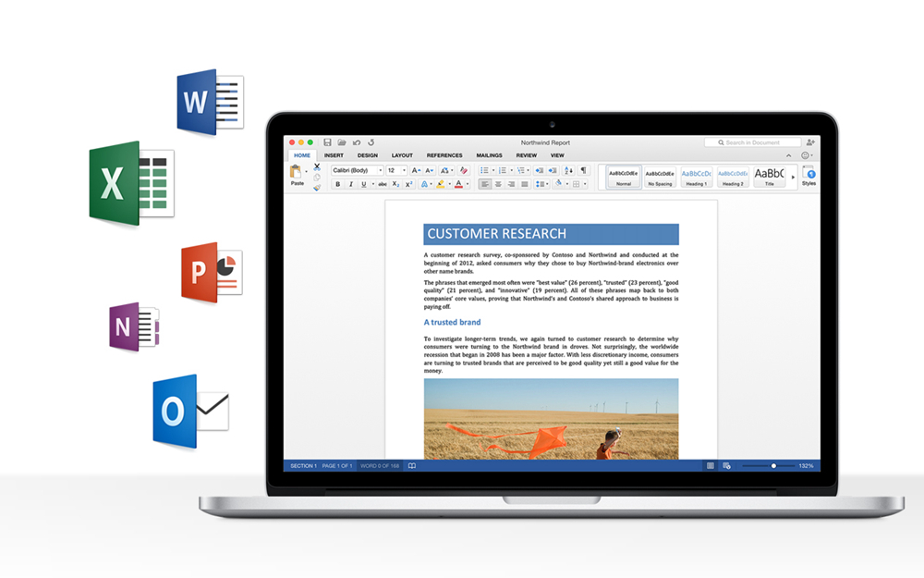Justify paragraph text
This screenshot has width=924, height=578.
525,184
